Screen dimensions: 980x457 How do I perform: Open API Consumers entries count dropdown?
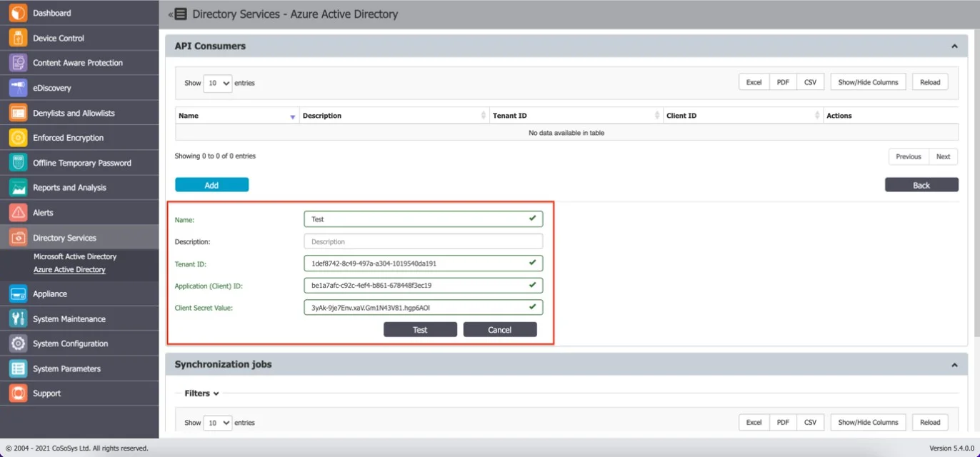[218, 83]
